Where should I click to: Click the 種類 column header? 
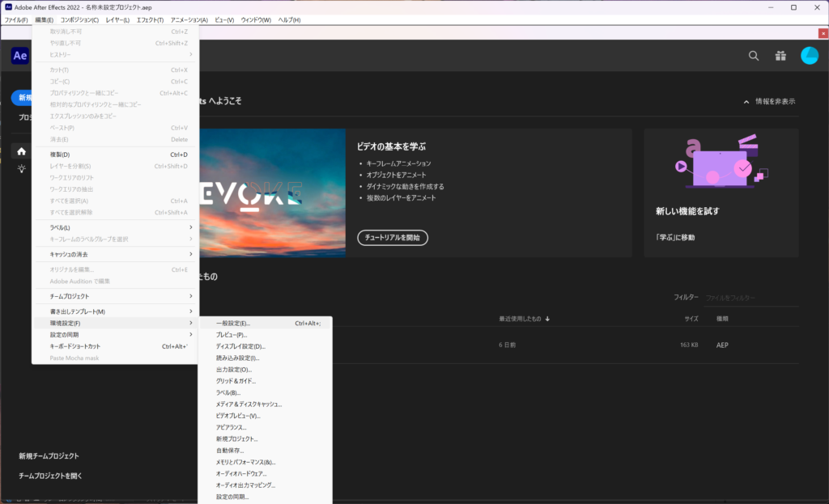point(722,319)
